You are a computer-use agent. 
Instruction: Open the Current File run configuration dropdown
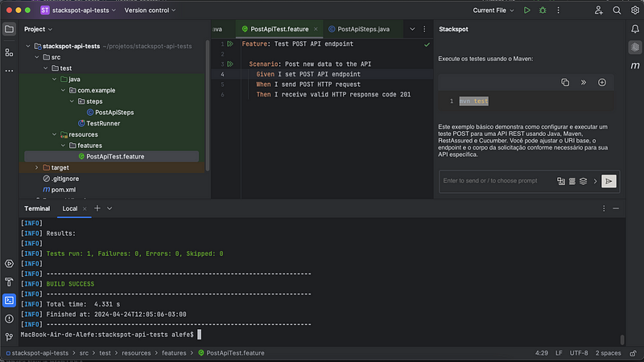pos(493,10)
